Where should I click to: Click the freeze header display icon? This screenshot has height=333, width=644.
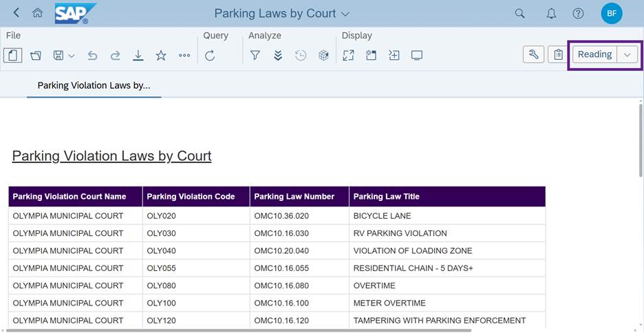coord(372,55)
